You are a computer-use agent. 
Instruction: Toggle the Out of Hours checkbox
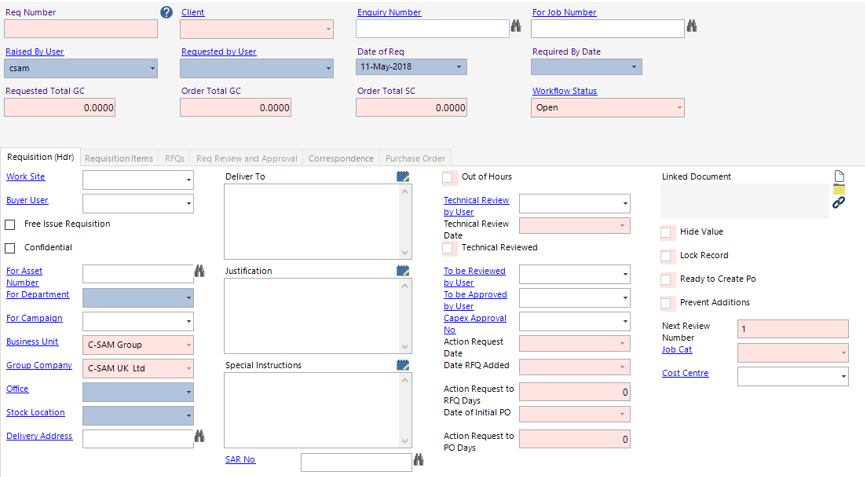(x=449, y=178)
